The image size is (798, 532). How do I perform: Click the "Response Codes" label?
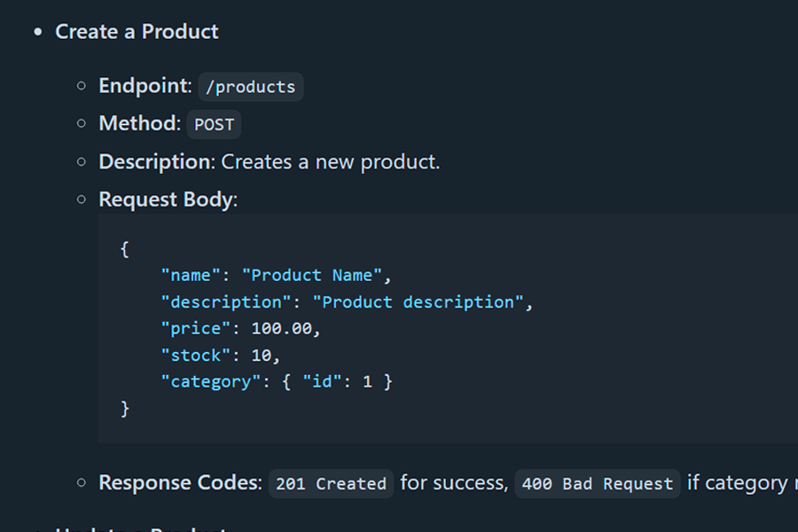click(x=179, y=482)
